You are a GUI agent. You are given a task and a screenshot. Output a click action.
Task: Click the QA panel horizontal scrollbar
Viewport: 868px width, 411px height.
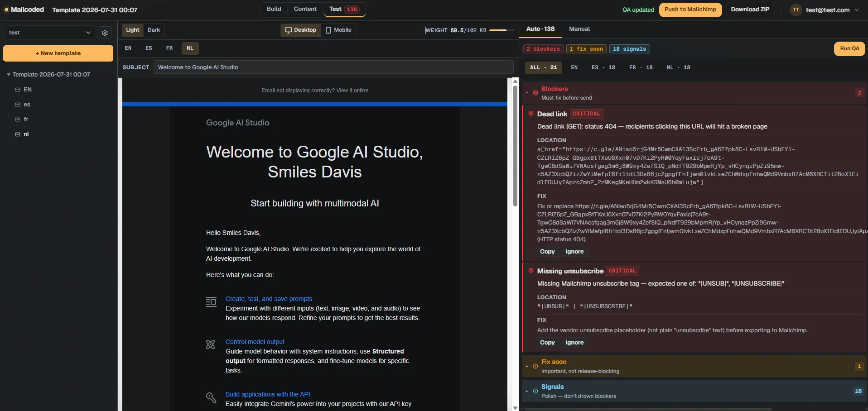pos(648,409)
